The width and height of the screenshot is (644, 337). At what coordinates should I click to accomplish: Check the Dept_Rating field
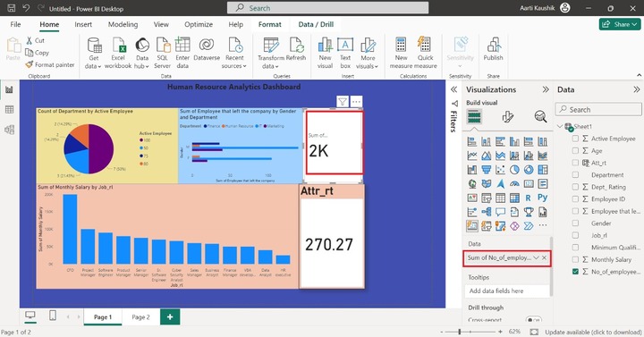pos(575,187)
